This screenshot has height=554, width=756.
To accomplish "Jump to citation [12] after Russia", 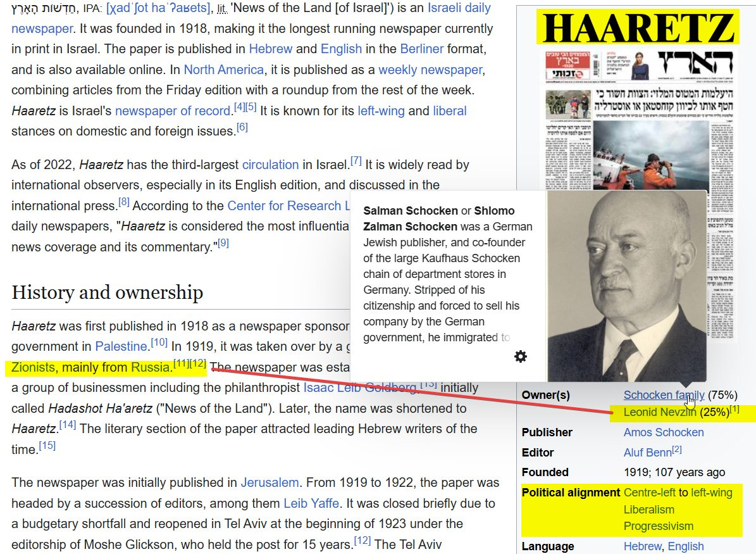I will 197,363.
